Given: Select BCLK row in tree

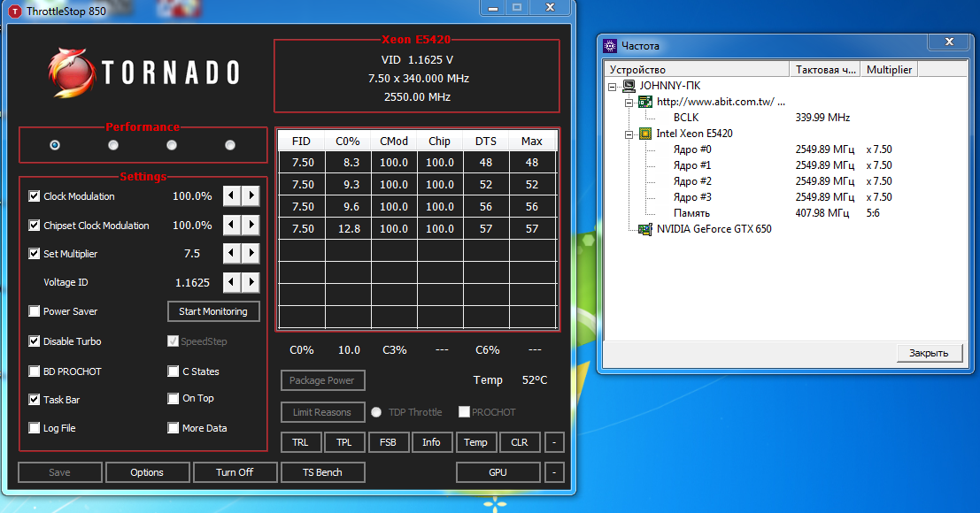Looking at the screenshot, I should (685, 118).
